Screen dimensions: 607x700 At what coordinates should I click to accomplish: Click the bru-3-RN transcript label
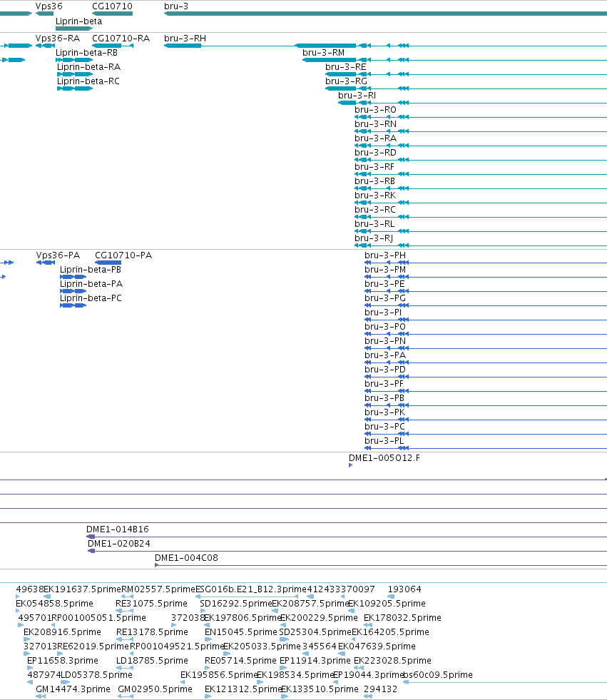375,124
